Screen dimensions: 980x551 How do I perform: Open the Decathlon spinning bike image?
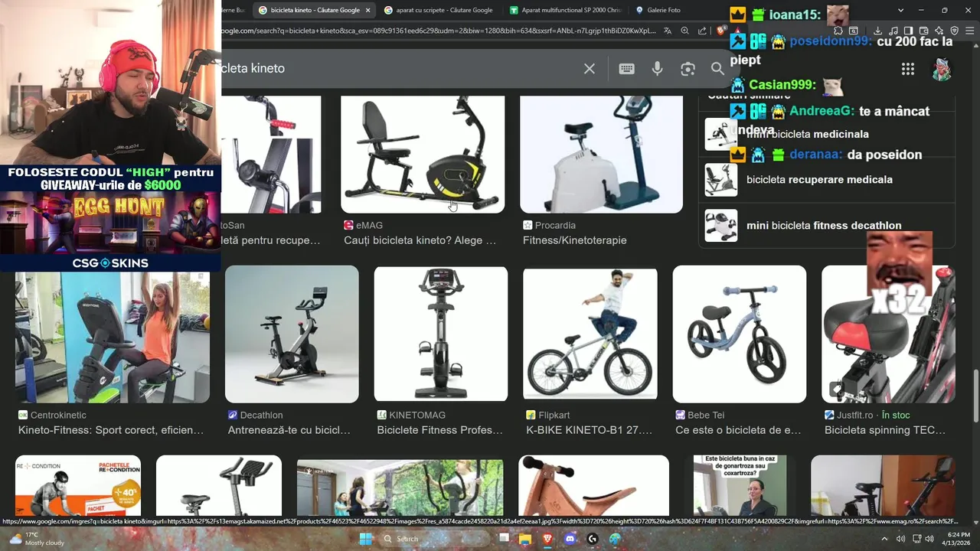tap(292, 334)
